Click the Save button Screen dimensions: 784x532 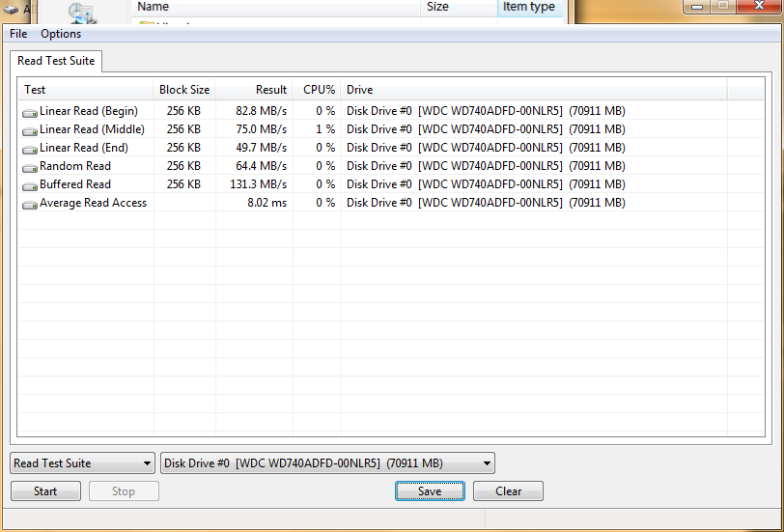(x=430, y=491)
